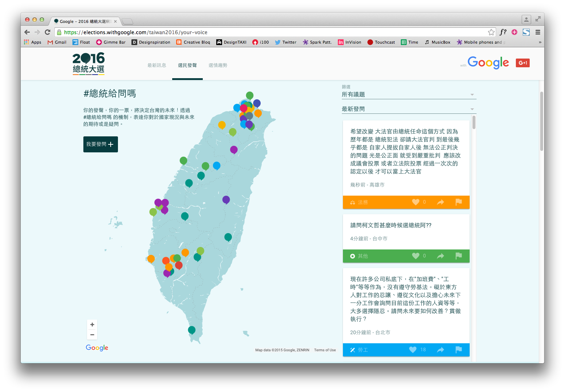Viewport: 565px width, 392px height.
Task: Zoom in on the map with the plus control
Action: [92, 324]
